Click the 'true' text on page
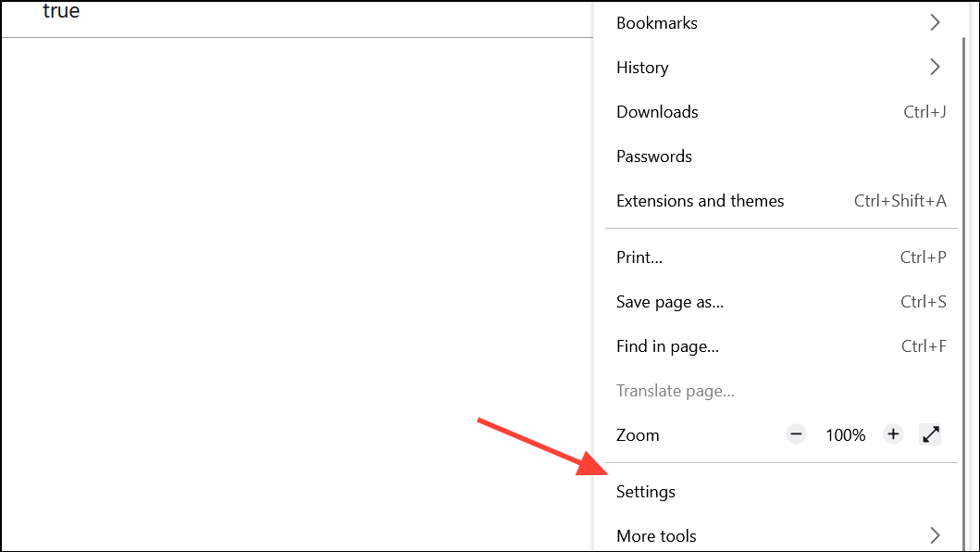Viewport: 980px width, 552px height. [x=61, y=12]
